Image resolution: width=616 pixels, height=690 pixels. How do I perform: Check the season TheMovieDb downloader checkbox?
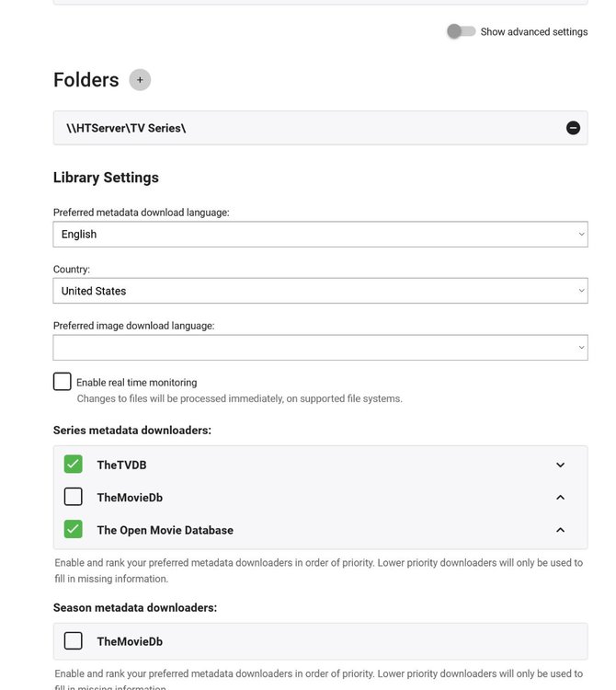pos(74,640)
